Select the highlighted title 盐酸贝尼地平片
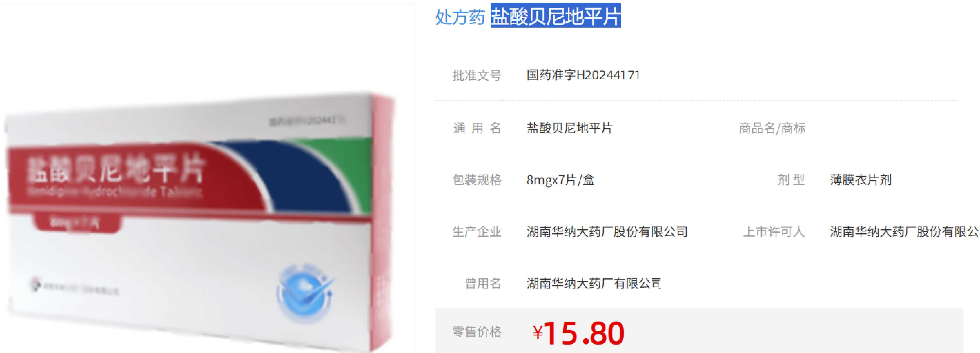 point(555,16)
